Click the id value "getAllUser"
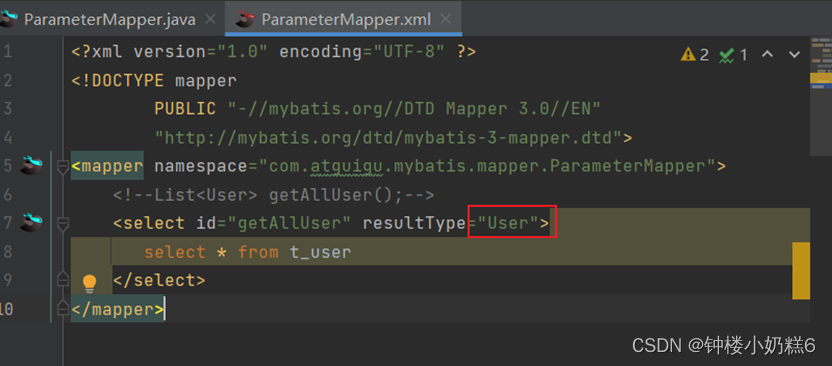 tap(290, 223)
